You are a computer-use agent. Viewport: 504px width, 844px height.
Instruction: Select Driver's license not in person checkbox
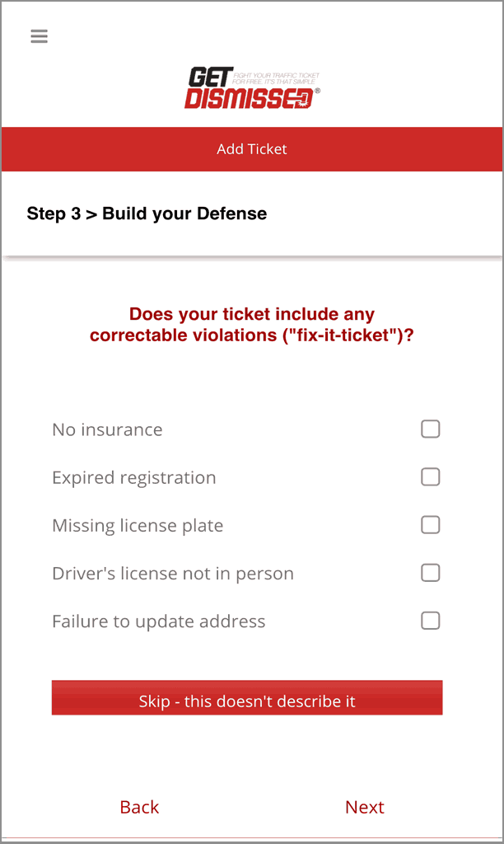point(430,573)
